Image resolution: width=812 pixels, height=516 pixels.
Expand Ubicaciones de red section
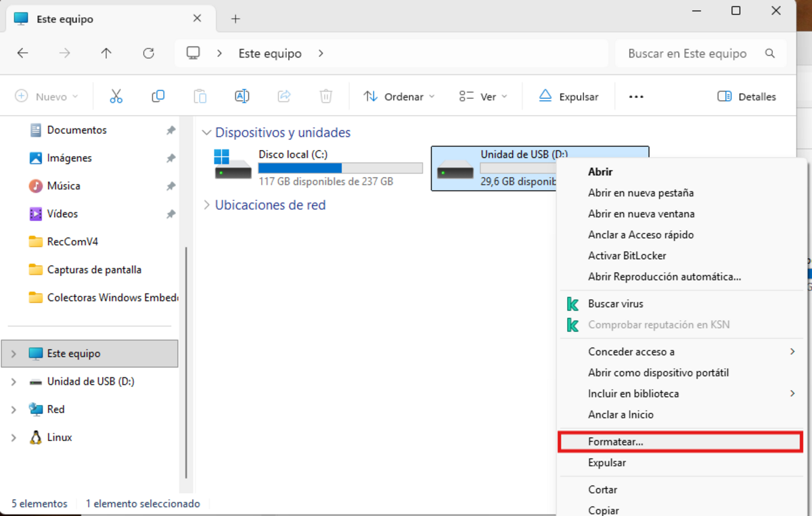[x=207, y=205]
